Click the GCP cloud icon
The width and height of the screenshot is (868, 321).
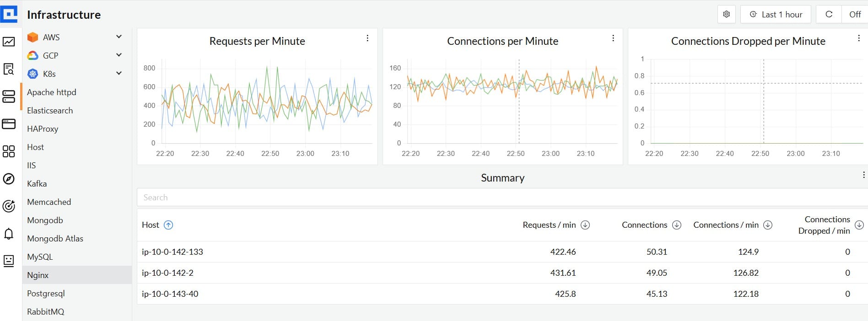[x=32, y=55]
